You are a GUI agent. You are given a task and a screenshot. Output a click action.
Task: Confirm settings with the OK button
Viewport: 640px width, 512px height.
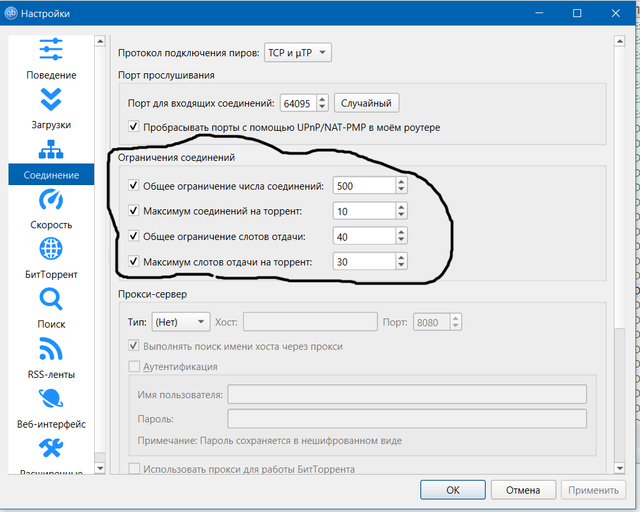point(453,490)
